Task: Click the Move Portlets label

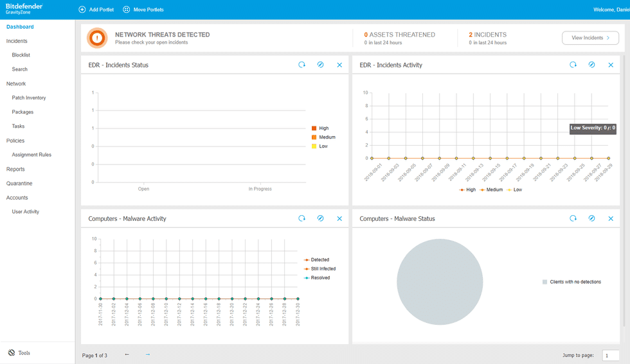Action: (x=148, y=10)
